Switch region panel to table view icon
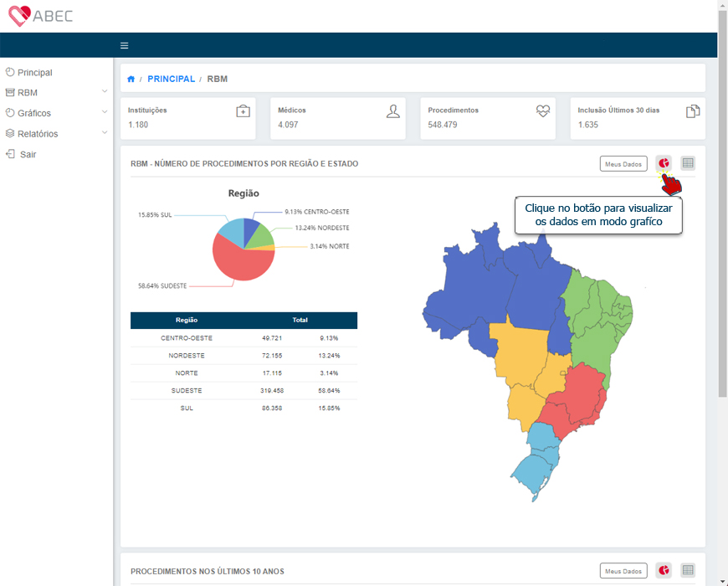The height and width of the screenshot is (586, 728). click(x=688, y=163)
